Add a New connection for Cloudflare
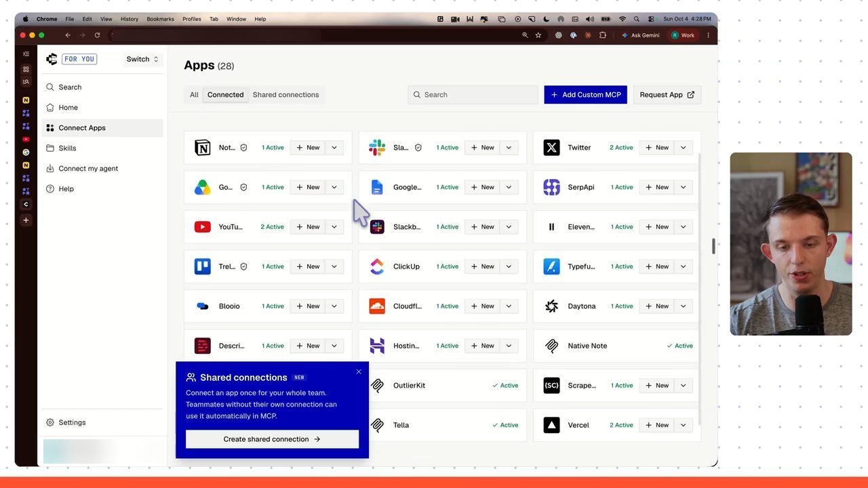Viewport: 868px width, 488px height. pyautogui.click(x=482, y=306)
